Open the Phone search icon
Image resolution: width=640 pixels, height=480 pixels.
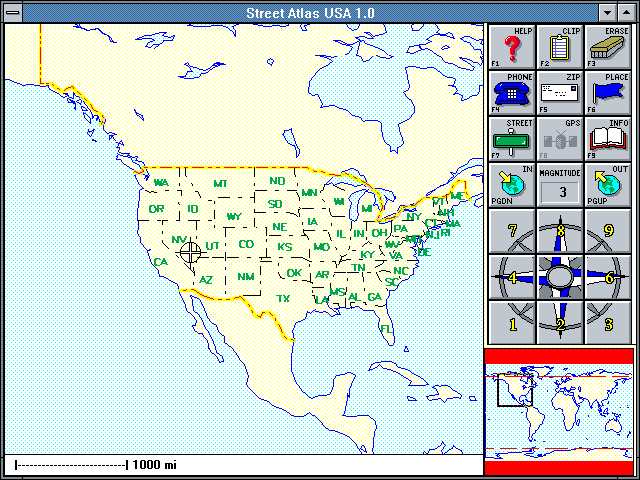tap(512, 93)
